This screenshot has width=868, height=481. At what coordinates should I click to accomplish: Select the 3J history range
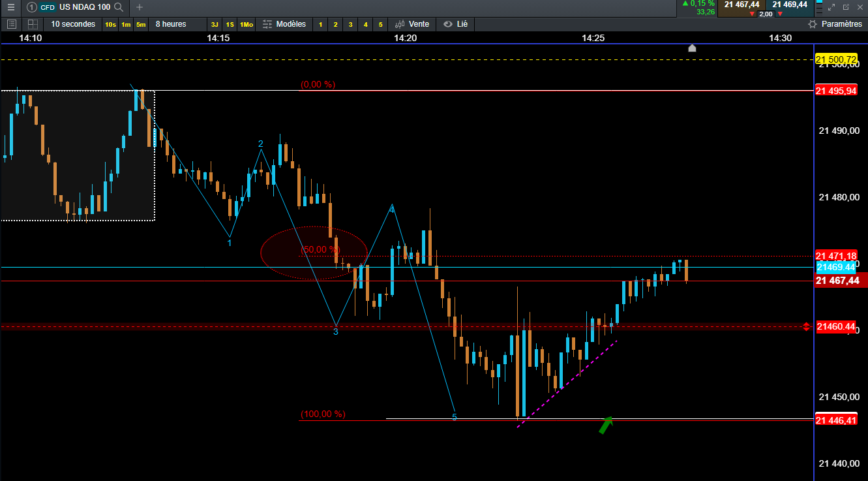click(x=215, y=24)
